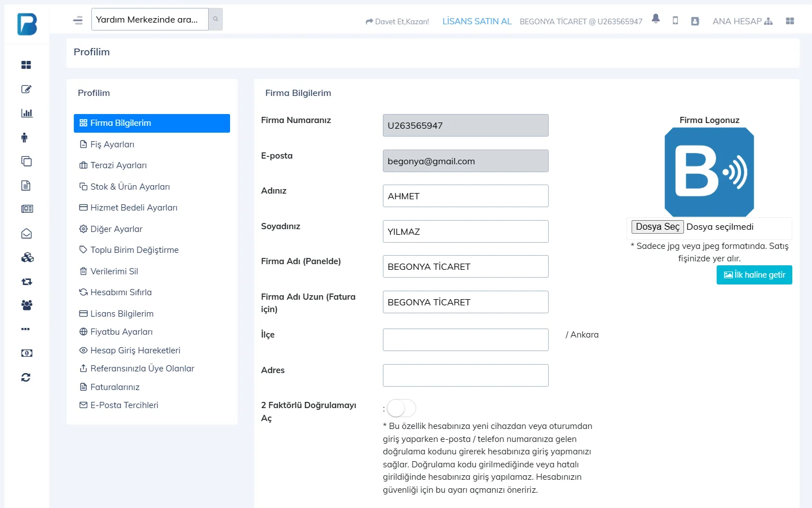Viewport: 812px width, 508px height.
Task: Click the İlk haline getir button
Action: tap(754, 275)
